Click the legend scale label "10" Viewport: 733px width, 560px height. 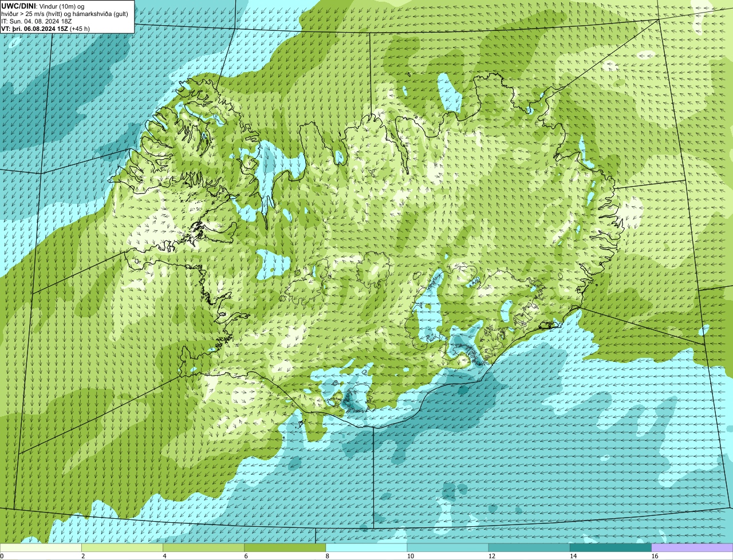click(x=410, y=556)
